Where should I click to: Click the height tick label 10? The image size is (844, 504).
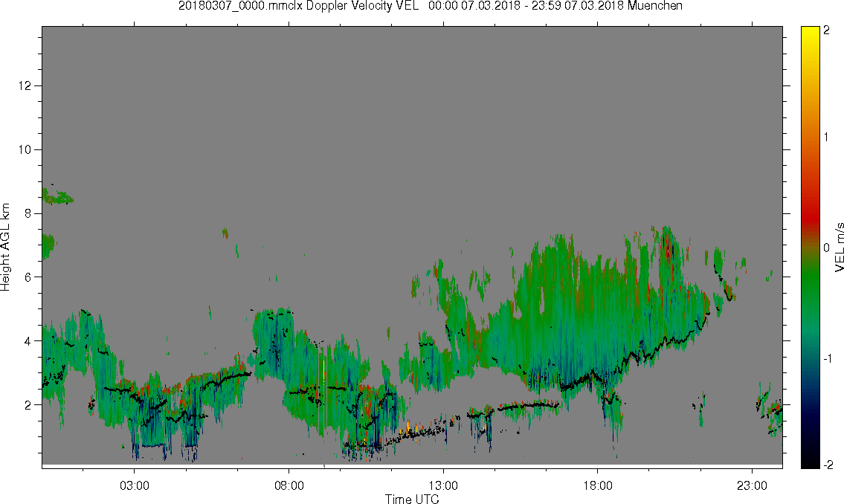pyautogui.click(x=25, y=149)
